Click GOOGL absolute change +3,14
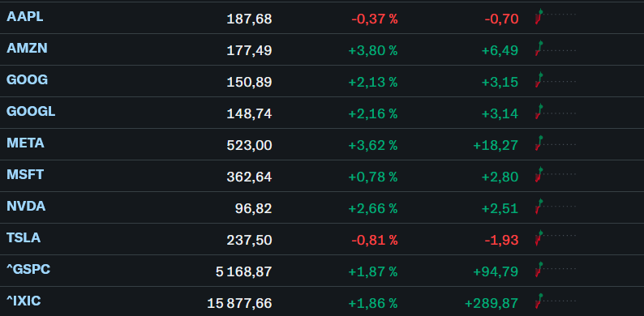The height and width of the screenshot is (316, 644). tap(500, 113)
